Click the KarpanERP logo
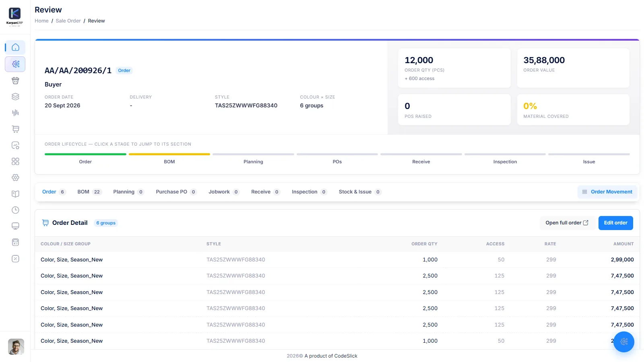Image resolution: width=644 pixels, height=362 pixels. 15,16
